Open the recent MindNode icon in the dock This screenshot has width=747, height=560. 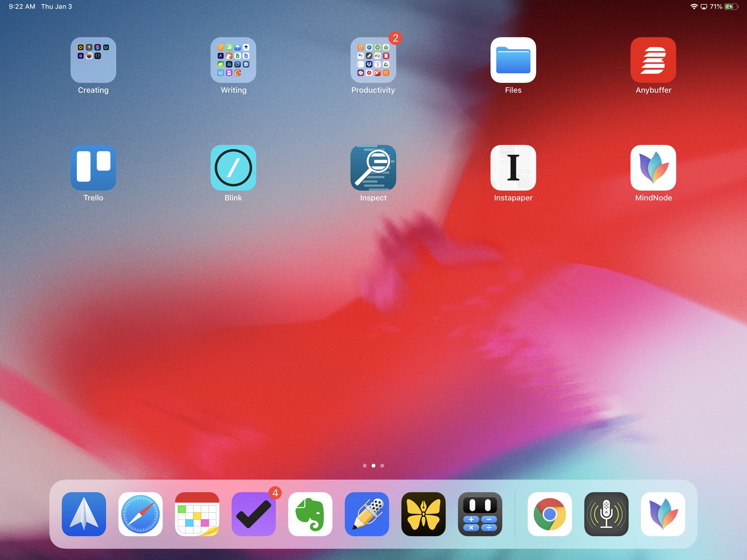663,514
